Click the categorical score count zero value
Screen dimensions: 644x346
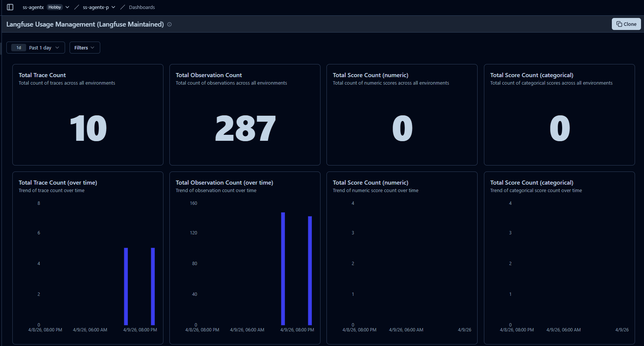[559, 128]
